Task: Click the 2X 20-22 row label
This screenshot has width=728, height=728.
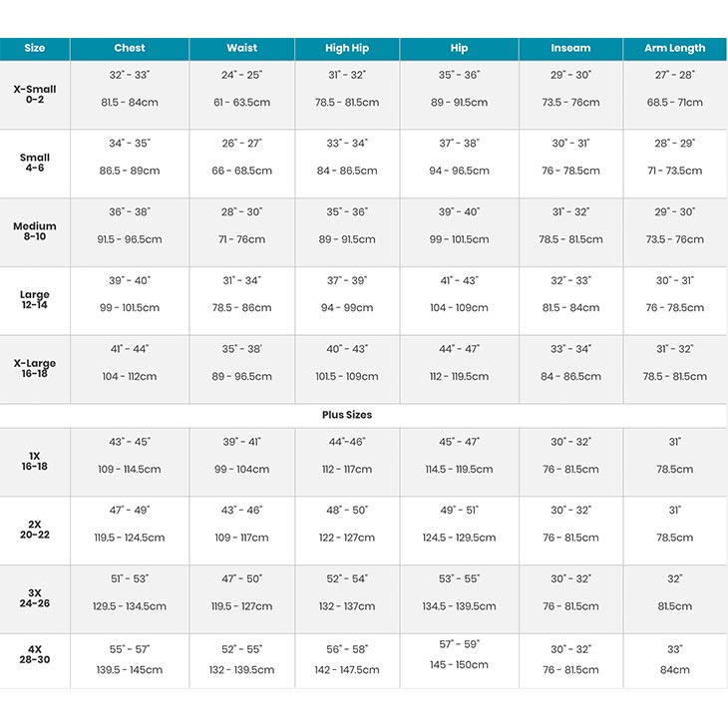Action: [35, 530]
